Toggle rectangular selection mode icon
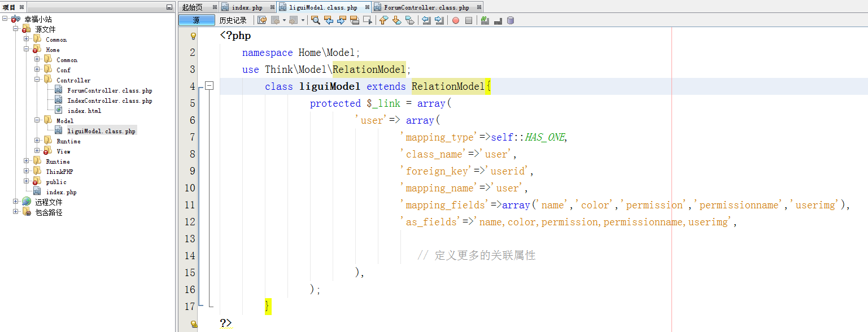Image resolution: width=868 pixels, height=332 pixels. [x=368, y=20]
